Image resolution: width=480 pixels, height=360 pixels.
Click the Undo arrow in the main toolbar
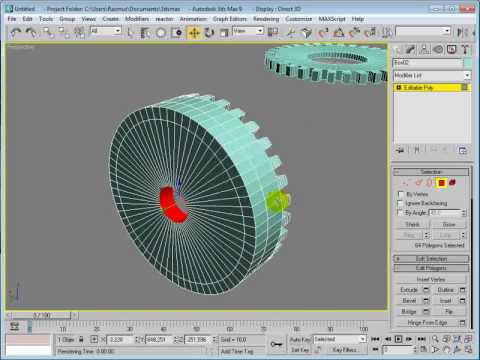(x=16, y=32)
